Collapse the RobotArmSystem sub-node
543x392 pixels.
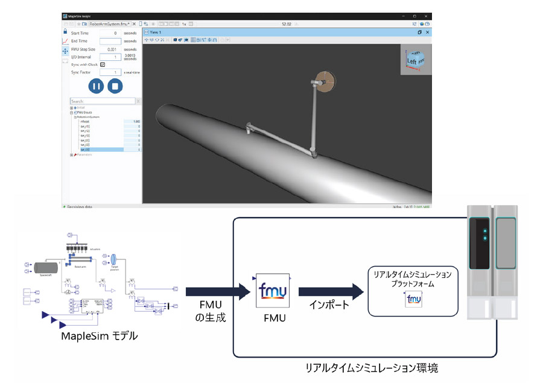tap(75, 117)
